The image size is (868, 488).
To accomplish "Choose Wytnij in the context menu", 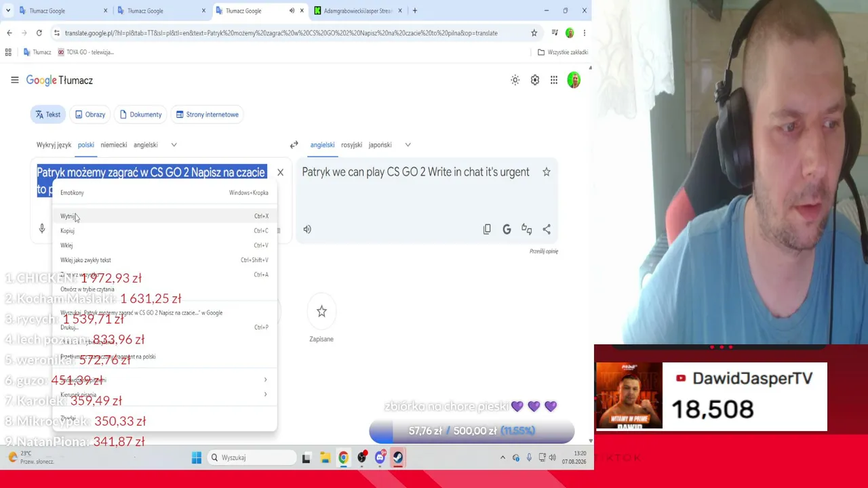I will 165,216.
